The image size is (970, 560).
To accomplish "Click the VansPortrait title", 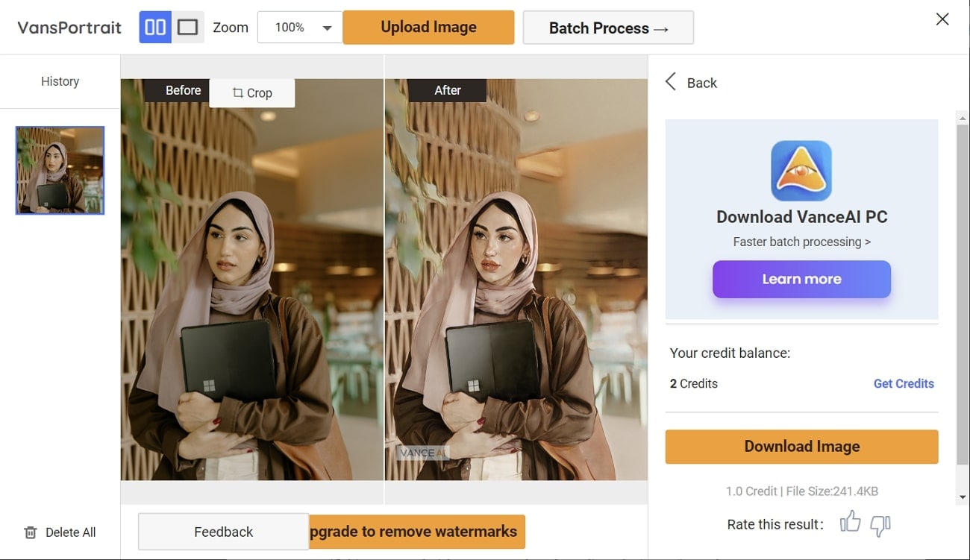I will pos(69,28).
